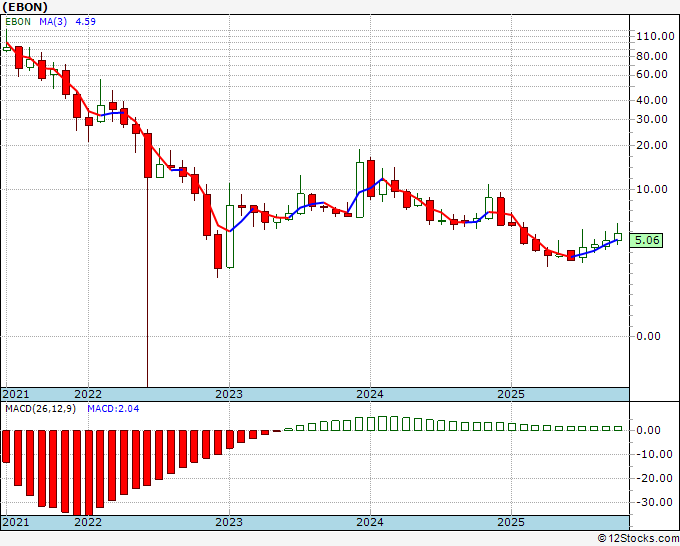Screen dimensions: 680x546
Task: Select 2024 on the MACD time axis
Action: coord(370,522)
